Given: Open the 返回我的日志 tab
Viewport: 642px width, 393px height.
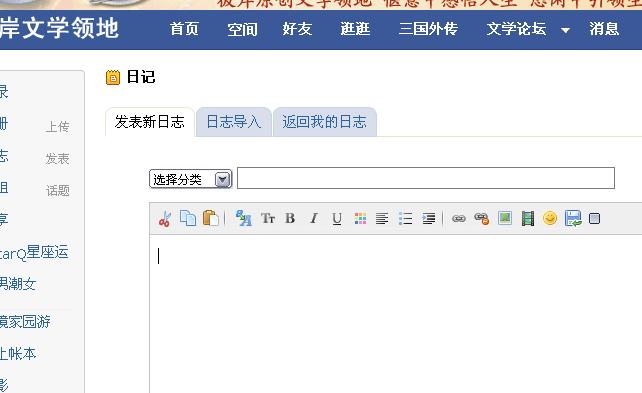Looking at the screenshot, I should pos(324,122).
